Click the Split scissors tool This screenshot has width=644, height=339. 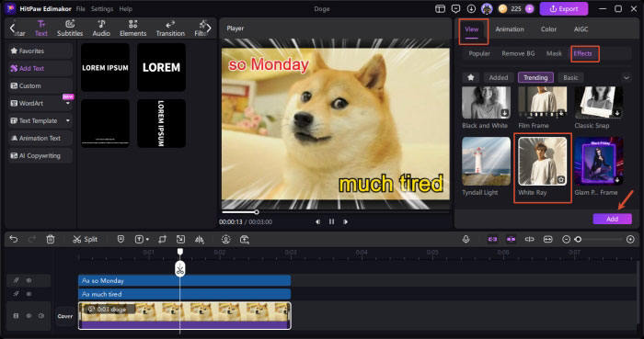coord(85,240)
